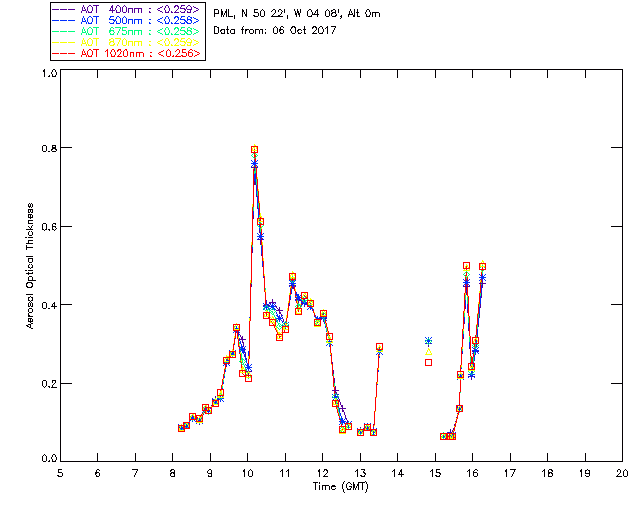Click the AOT 400nm legend entry

click(127, 9)
